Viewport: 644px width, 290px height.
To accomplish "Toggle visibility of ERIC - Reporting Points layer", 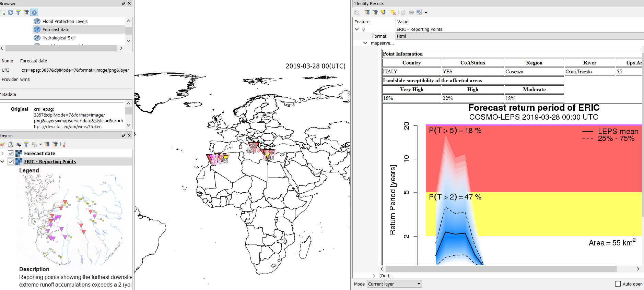I will (x=11, y=161).
